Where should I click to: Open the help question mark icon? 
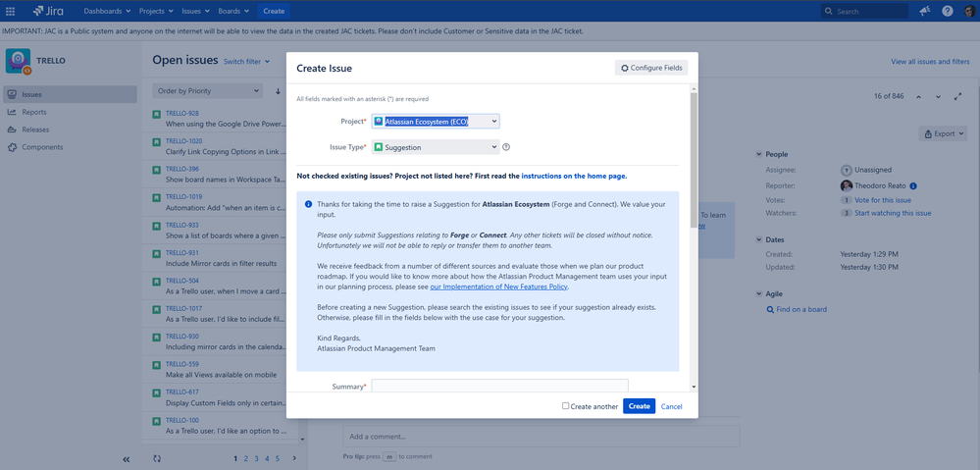coord(948,11)
